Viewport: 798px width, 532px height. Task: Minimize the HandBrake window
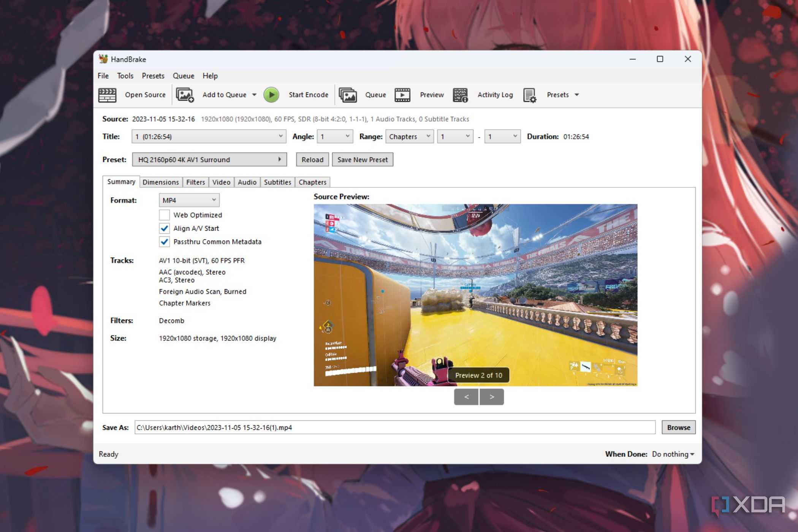633,59
